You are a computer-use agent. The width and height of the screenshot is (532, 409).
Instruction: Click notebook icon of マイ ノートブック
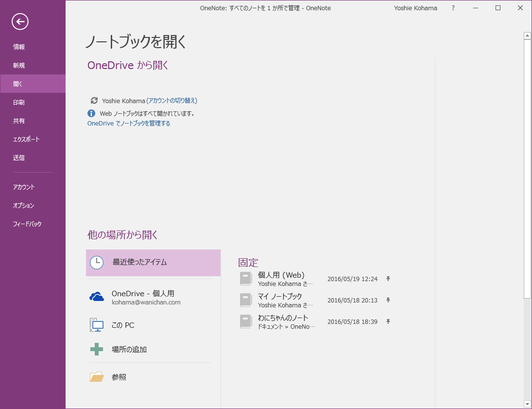tap(246, 300)
